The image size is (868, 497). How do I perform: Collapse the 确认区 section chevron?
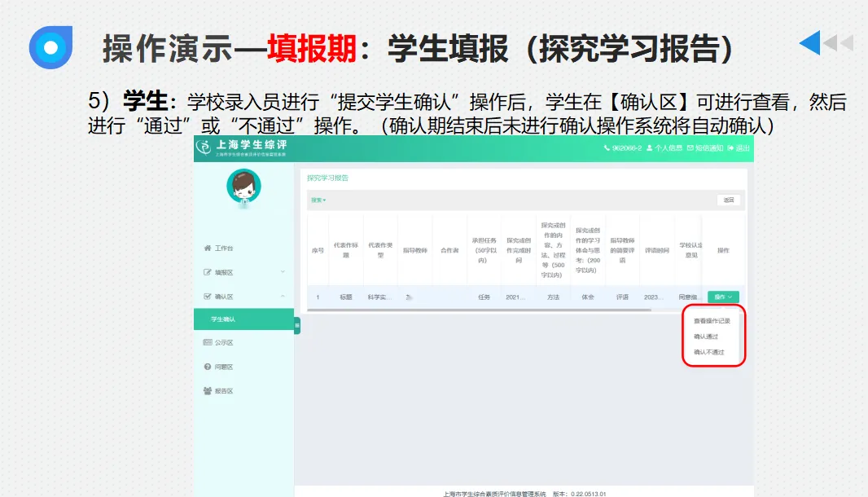(283, 296)
